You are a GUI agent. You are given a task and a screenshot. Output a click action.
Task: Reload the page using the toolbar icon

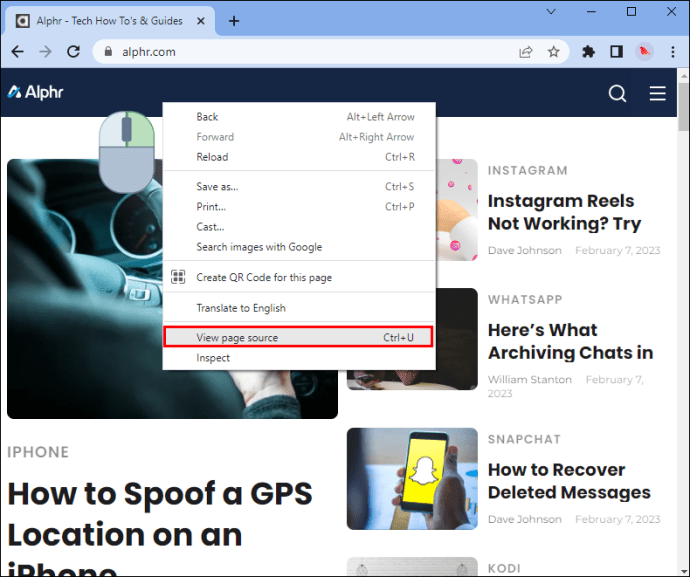point(73,52)
